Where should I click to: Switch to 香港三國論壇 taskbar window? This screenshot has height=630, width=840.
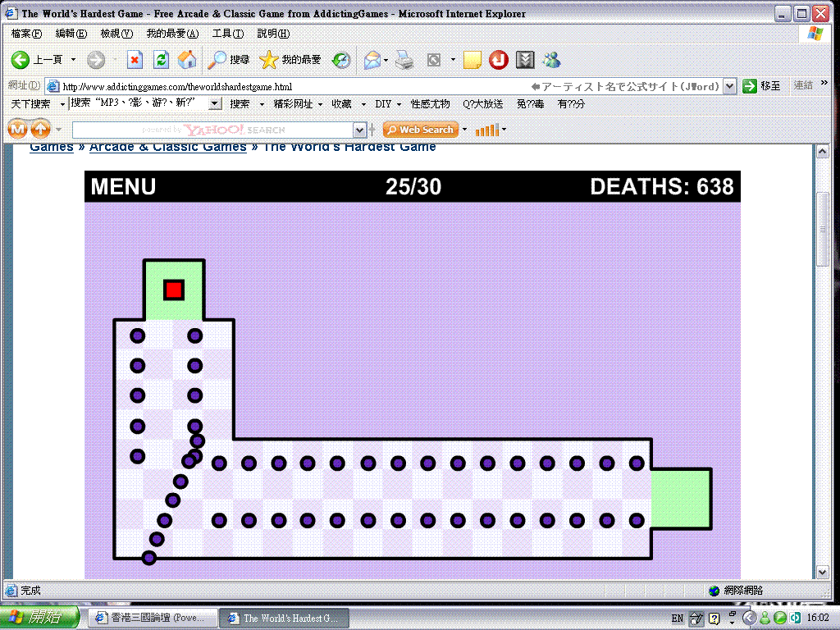[152, 618]
